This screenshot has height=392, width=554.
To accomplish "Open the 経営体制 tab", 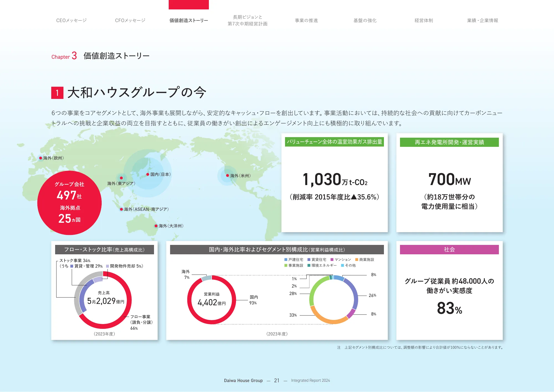I will pyautogui.click(x=424, y=21).
